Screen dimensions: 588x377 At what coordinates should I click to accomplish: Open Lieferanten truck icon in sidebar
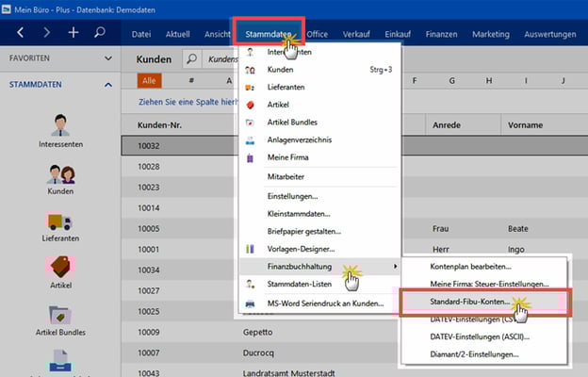click(60, 222)
